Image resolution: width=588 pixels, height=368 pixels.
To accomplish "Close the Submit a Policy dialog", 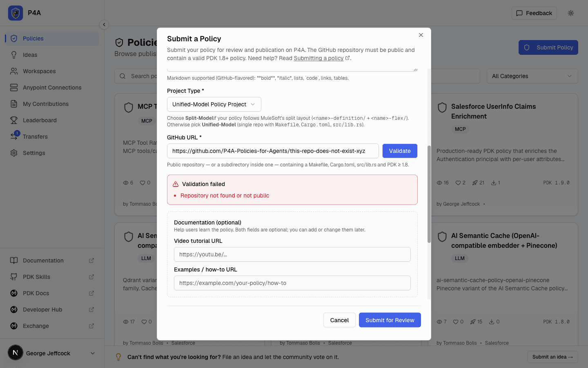I will [421, 35].
